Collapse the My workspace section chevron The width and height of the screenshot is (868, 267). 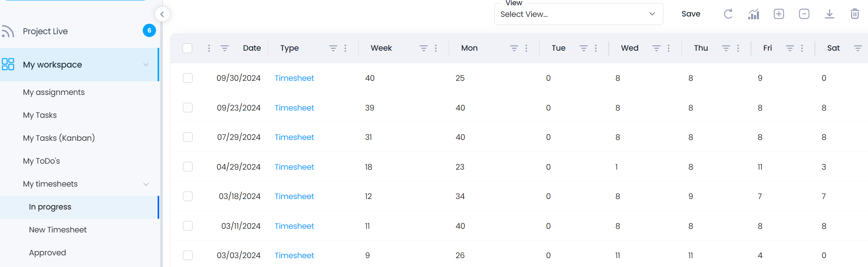(146, 65)
